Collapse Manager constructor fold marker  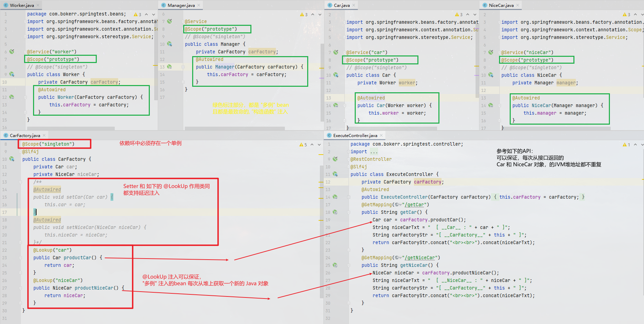pyautogui.click(x=183, y=67)
